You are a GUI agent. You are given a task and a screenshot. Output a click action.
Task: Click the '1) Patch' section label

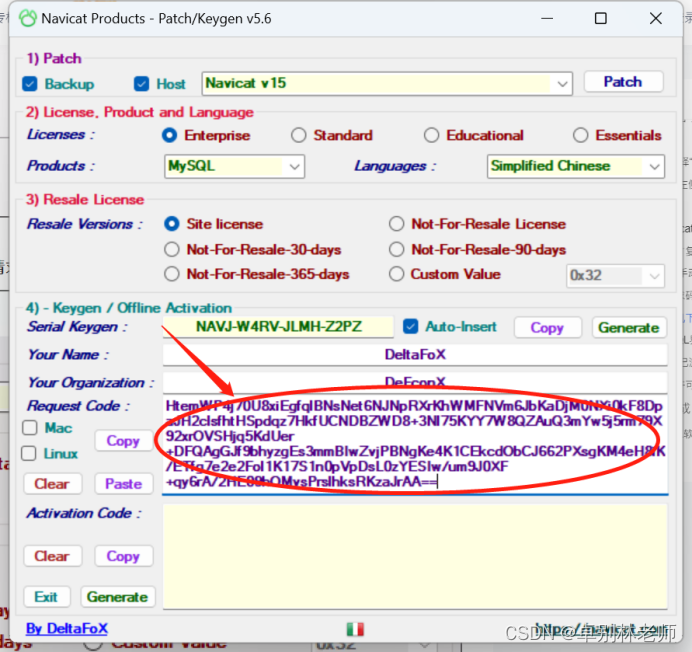(x=54, y=58)
